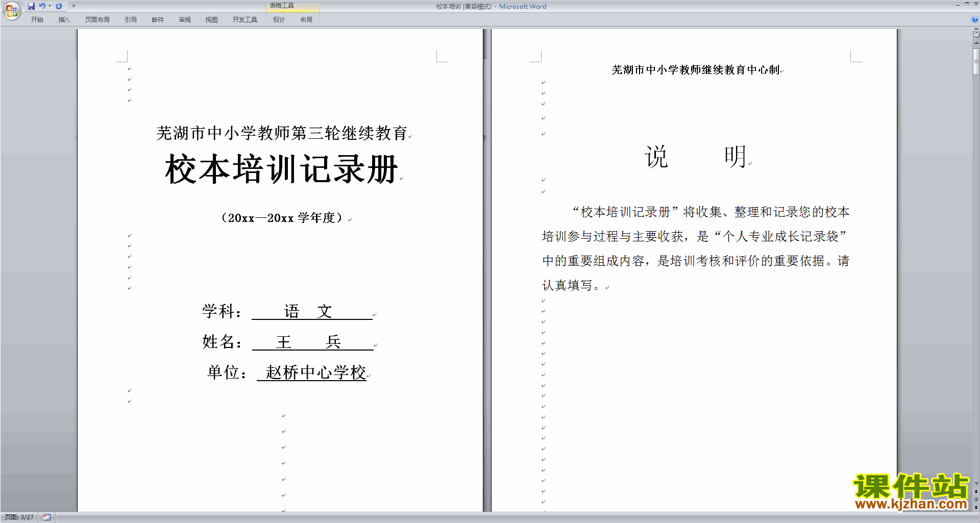Click the page count 页面: 3/27 in status bar
This screenshot has height=523, width=980.
pos(19,517)
